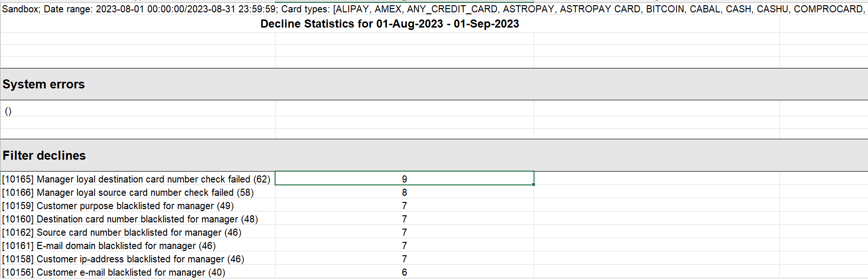
Task: Click the count value for code 10159
Action: (x=404, y=206)
